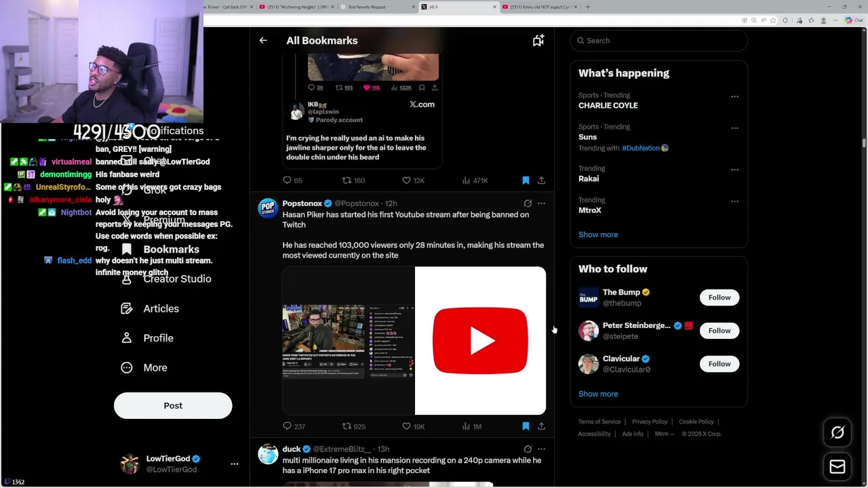Open the YouTube logo image in Popstonox post

coord(480,340)
